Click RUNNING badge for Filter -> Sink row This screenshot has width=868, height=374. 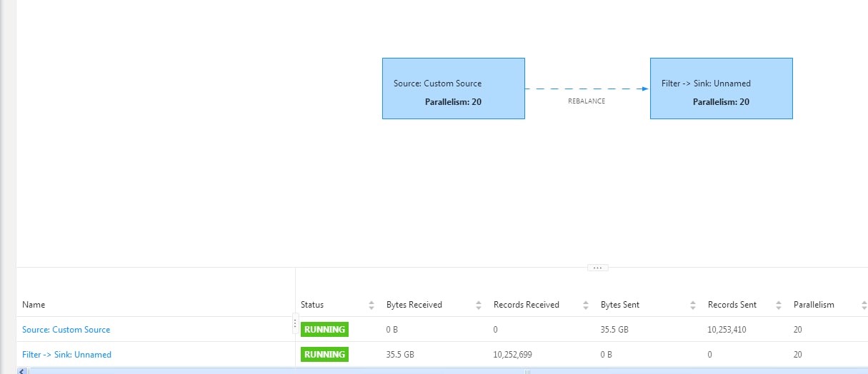[324, 355]
